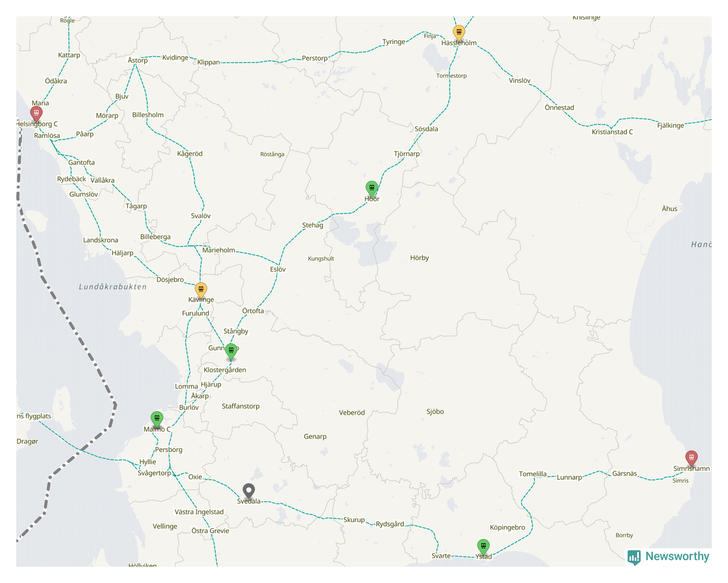
Task: Select the Lunnarp station label
Action: click(x=569, y=478)
